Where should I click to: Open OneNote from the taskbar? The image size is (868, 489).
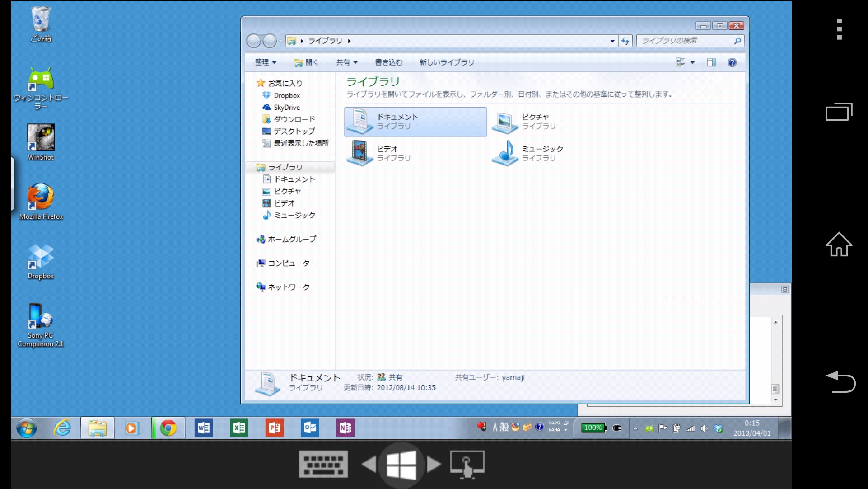click(x=345, y=428)
